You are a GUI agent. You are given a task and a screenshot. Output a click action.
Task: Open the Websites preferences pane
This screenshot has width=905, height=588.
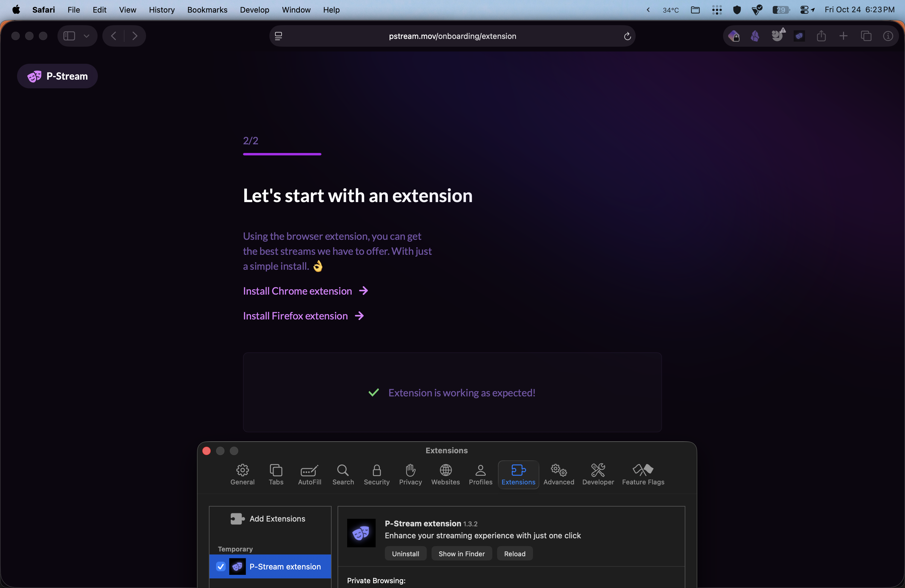pyautogui.click(x=445, y=474)
